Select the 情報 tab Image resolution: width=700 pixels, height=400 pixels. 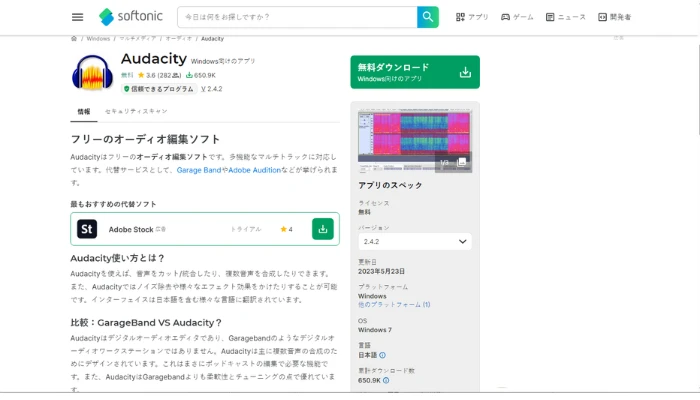coord(83,112)
